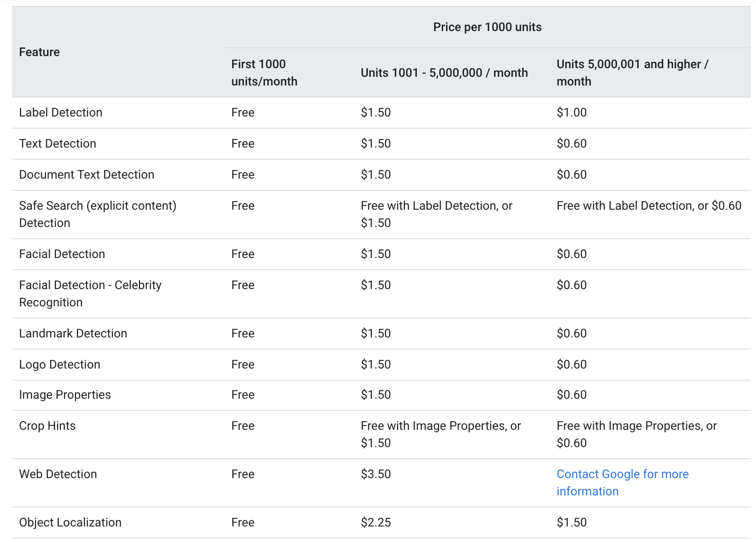
Task: Click the Label Detection row
Action: pyautogui.click(x=61, y=112)
